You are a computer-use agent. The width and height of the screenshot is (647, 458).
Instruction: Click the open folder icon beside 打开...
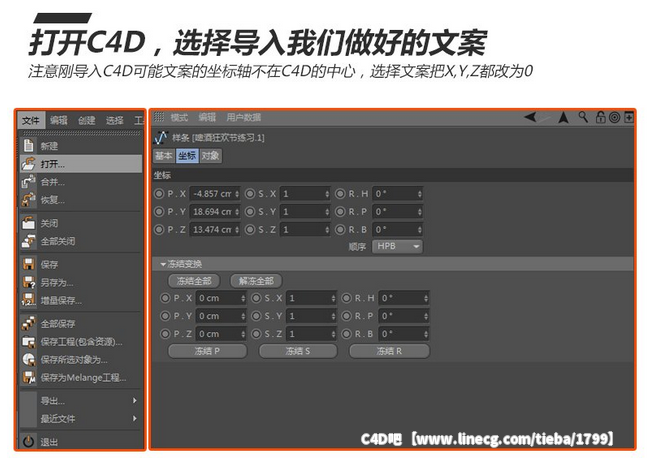[x=28, y=164]
